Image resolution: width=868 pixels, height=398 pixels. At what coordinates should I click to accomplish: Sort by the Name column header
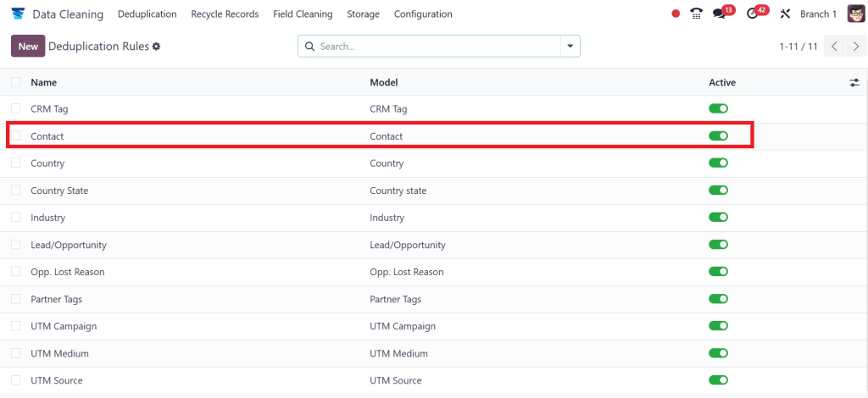(44, 82)
